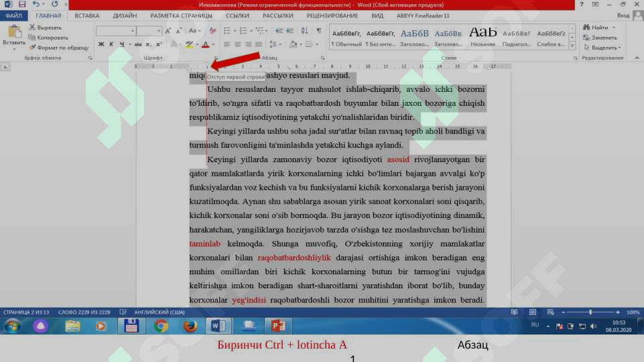Toggle show paragraph marks (¶)

pyautogui.click(x=319, y=31)
